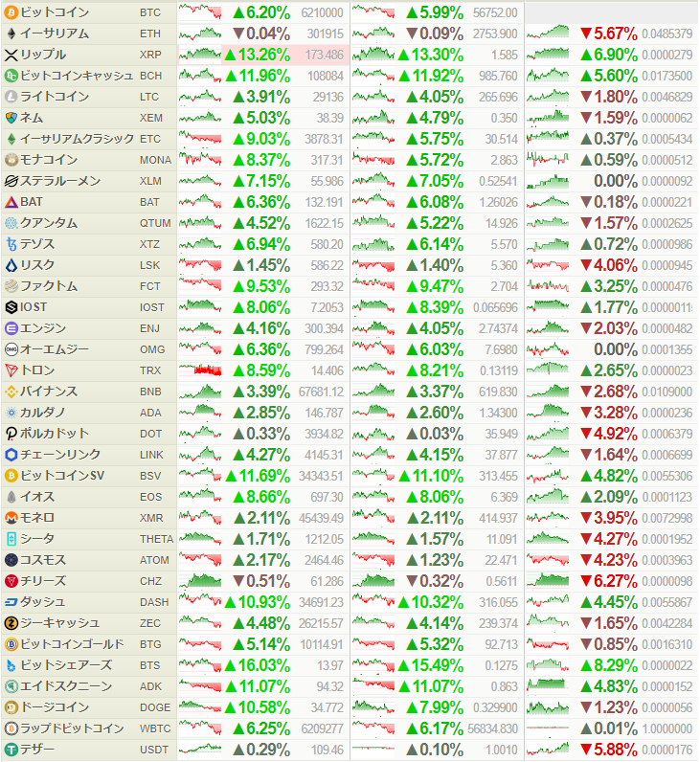Image resolution: width=700 pixels, height=762 pixels.
Task: Click the Tether USDT icon
Action: tap(11, 750)
